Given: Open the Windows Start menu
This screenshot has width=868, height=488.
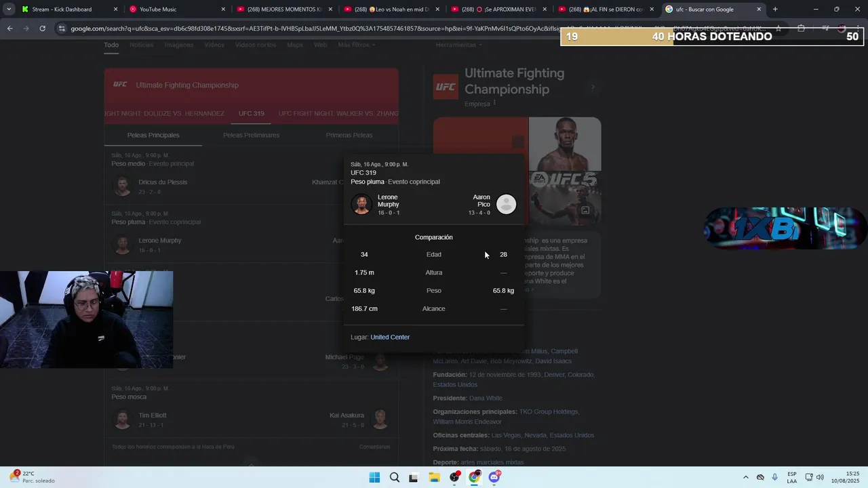Looking at the screenshot, I should 374,477.
